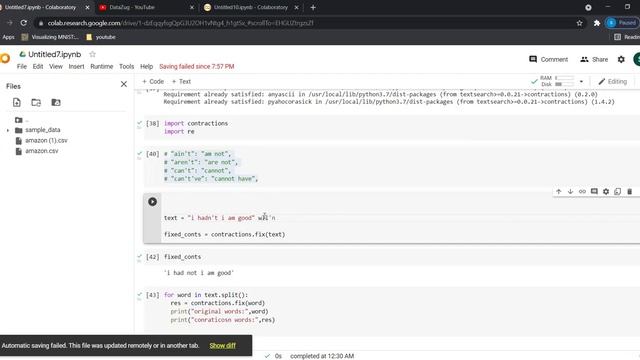Image resolution: width=640 pixels, height=360 pixels.
Task: Click the for loop code in cell 43
Action: pos(220,307)
